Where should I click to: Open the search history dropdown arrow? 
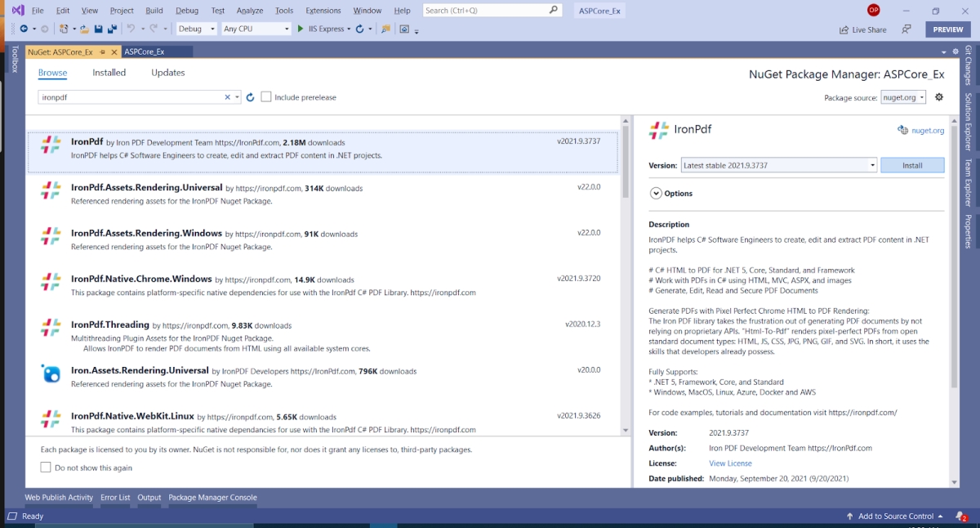click(x=238, y=97)
